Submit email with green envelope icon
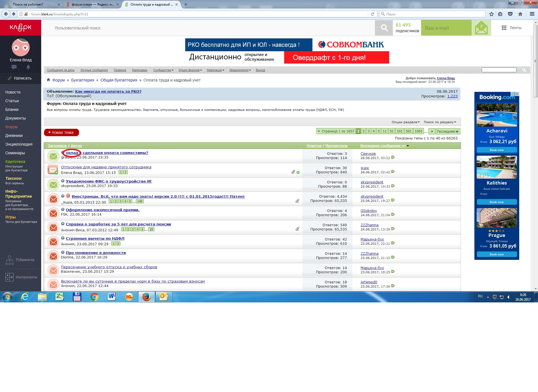Screen dimensions: 538x392 pos(481,28)
